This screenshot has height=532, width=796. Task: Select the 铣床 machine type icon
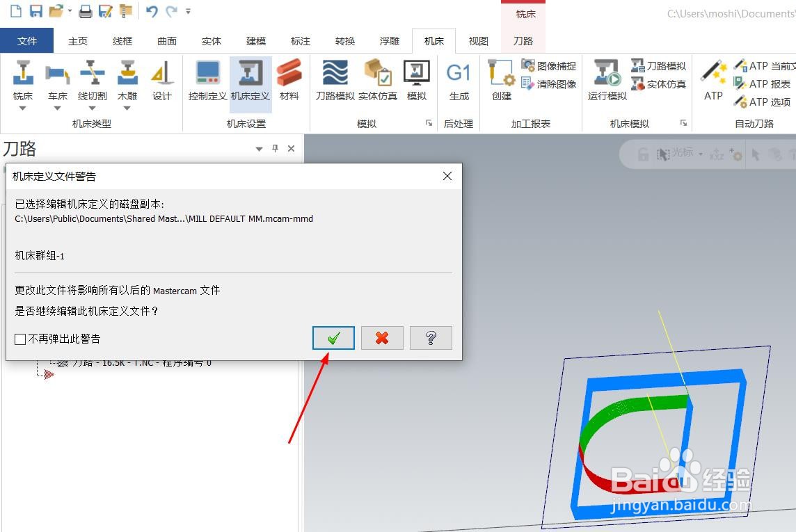click(23, 76)
